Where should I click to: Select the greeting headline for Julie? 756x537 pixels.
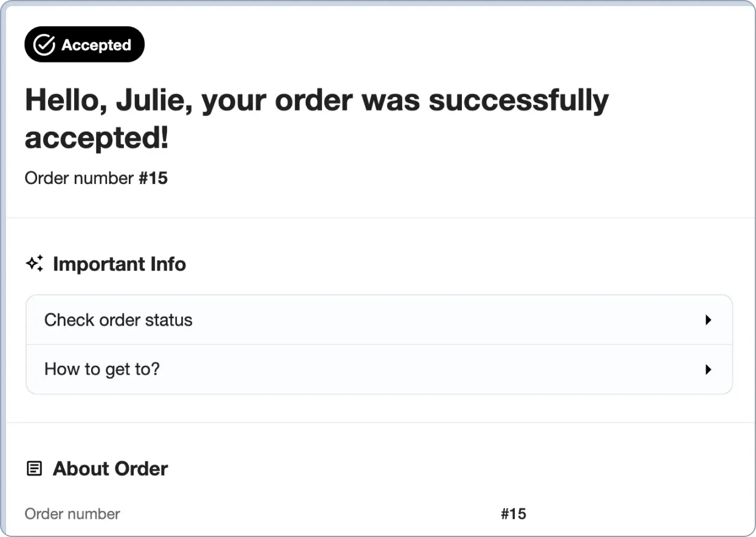(316, 117)
